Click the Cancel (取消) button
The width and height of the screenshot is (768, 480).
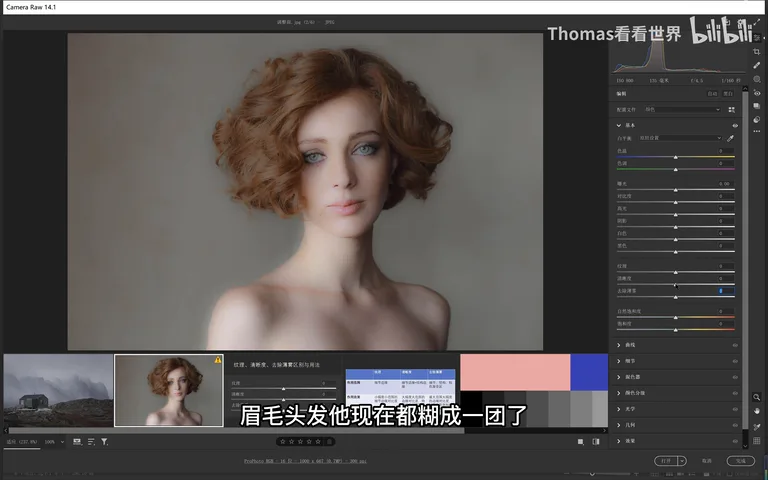click(706, 461)
